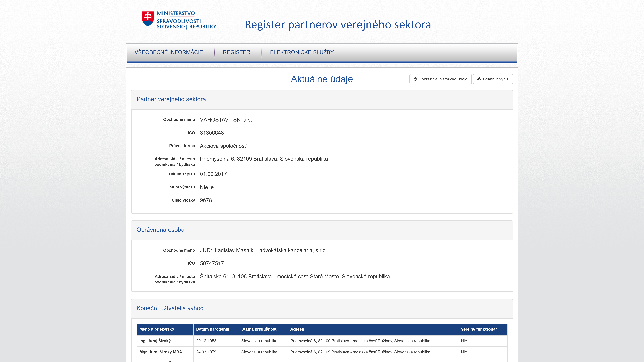Select JUDr. Ladislav Masník – advokátska kancelária, s.r.o.
This screenshot has height=362, width=644.
[263, 250]
